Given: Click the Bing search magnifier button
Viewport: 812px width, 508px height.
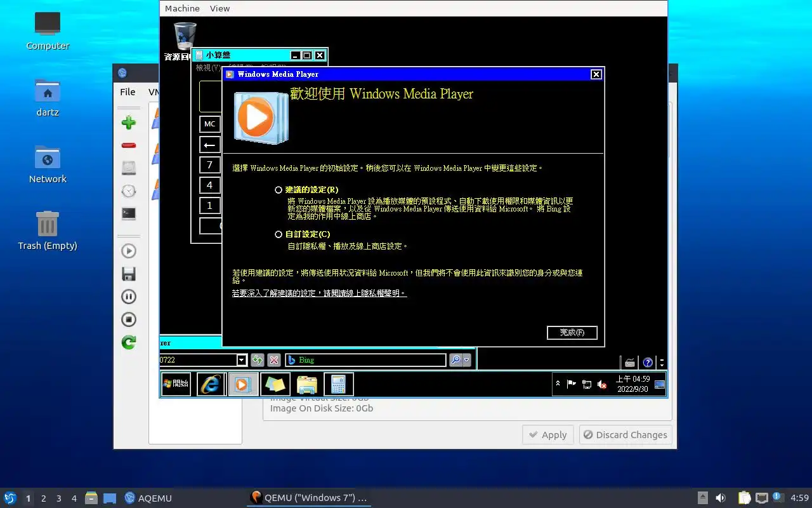Looking at the screenshot, I should click(x=455, y=360).
